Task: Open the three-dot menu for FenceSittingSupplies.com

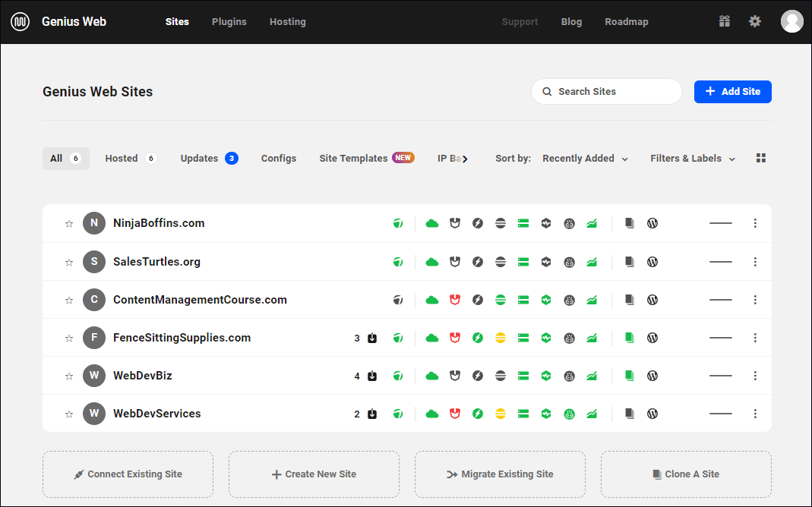Action: pyautogui.click(x=755, y=338)
